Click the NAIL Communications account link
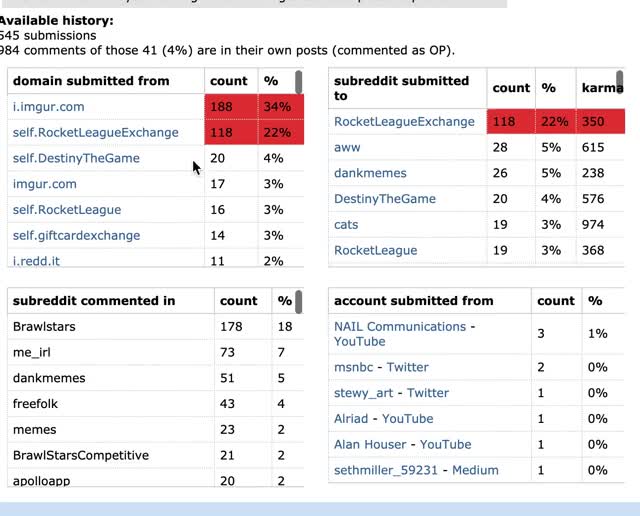 (x=400, y=327)
